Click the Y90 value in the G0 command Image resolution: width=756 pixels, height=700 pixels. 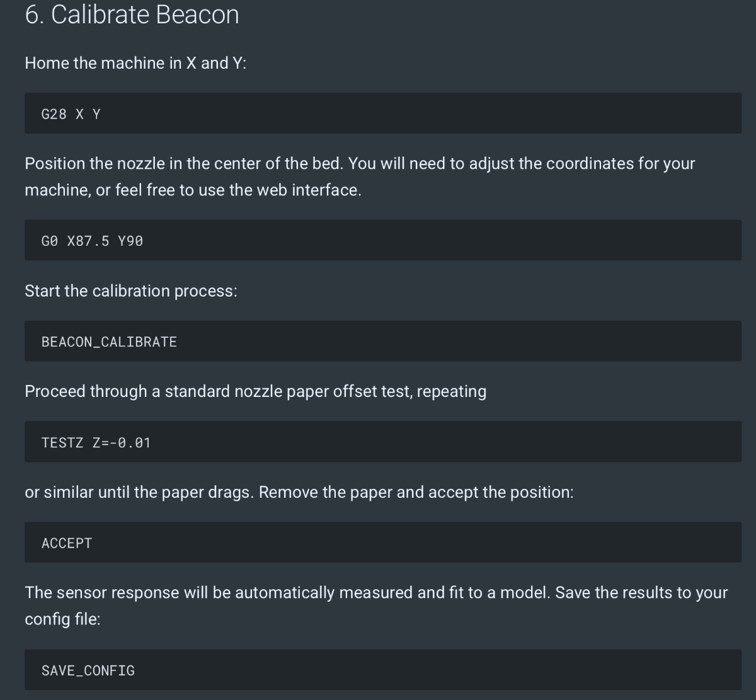click(x=130, y=241)
